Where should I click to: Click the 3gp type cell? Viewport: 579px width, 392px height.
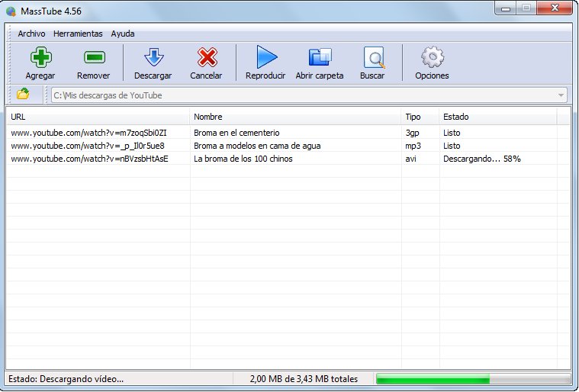412,133
